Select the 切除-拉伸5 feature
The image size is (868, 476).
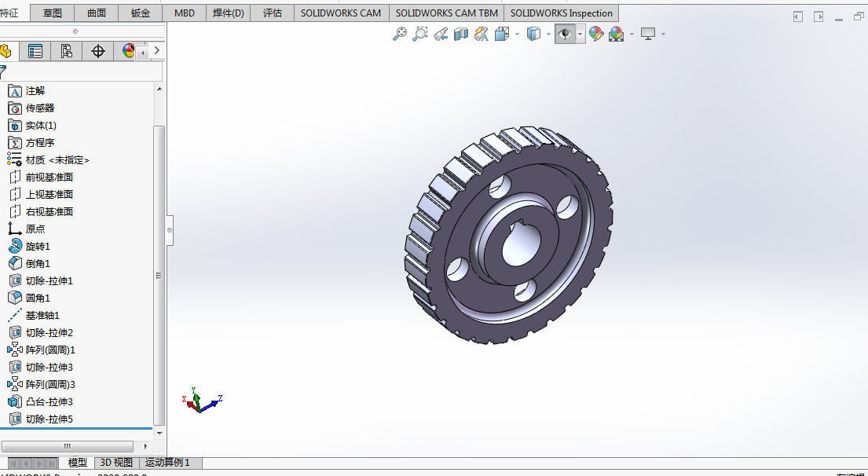click(x=41, y=419)
